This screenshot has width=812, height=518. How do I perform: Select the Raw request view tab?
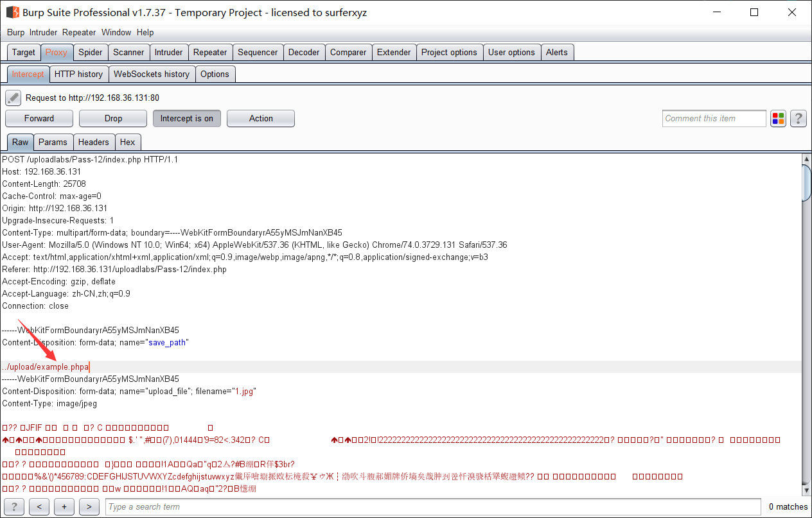(21, 142)
